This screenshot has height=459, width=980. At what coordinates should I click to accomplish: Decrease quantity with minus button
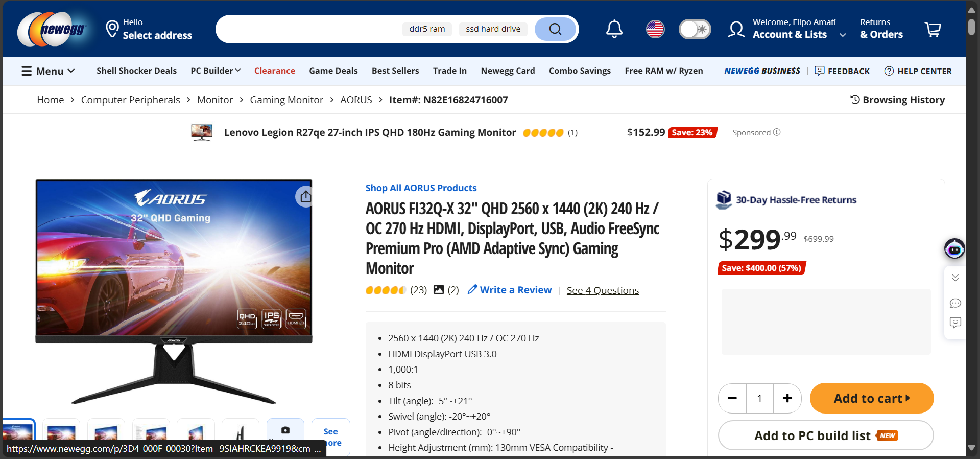732,398
